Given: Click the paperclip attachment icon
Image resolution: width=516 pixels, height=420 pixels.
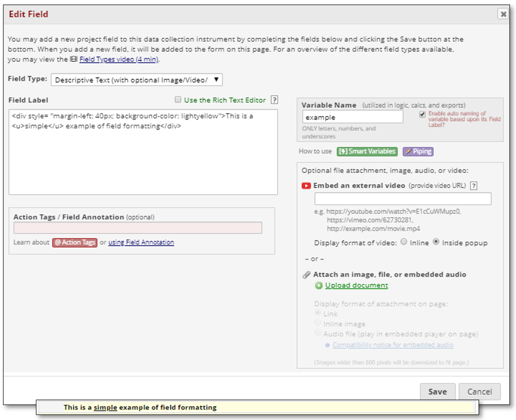Looking at the screenshot, I should [306, 275].
